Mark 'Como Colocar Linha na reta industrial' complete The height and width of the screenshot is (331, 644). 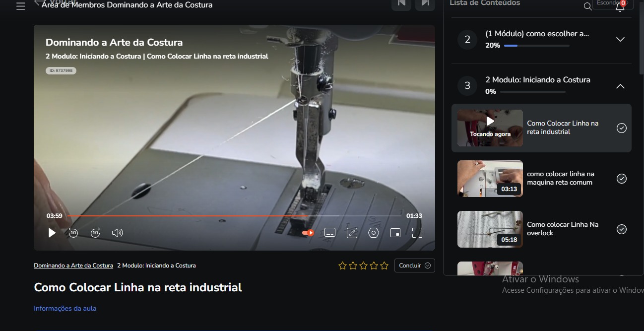[x=621, y=128]
